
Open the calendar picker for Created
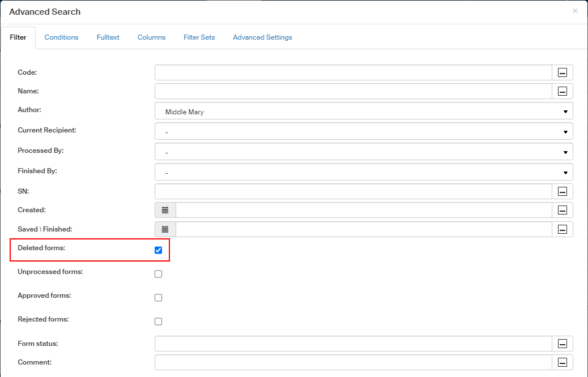(165, 210)
